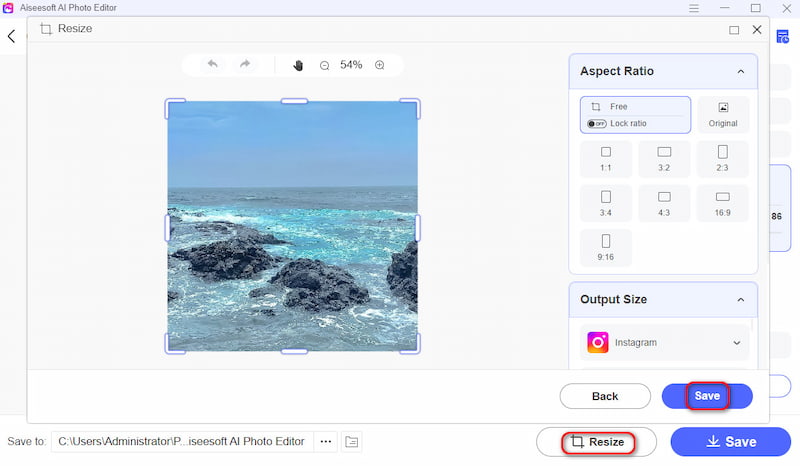This screenshot has height=466, width=800.
Task: Select the Free aspect ratio option
Action: 635,106
